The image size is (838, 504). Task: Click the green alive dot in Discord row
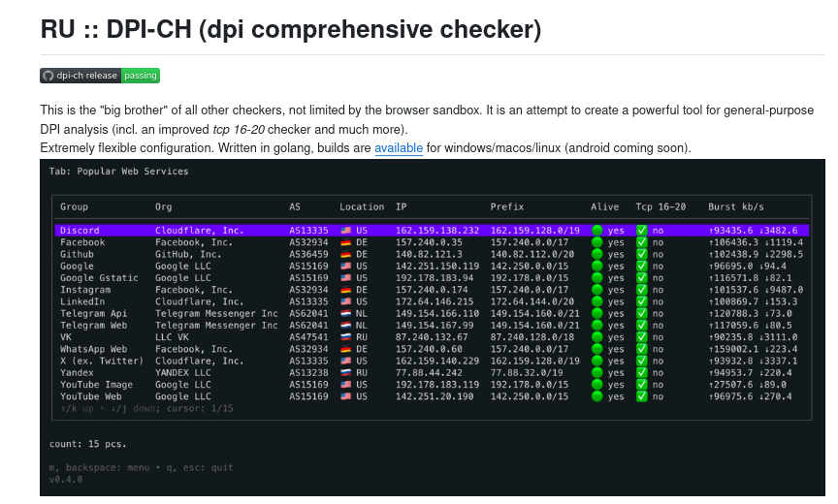596,231
